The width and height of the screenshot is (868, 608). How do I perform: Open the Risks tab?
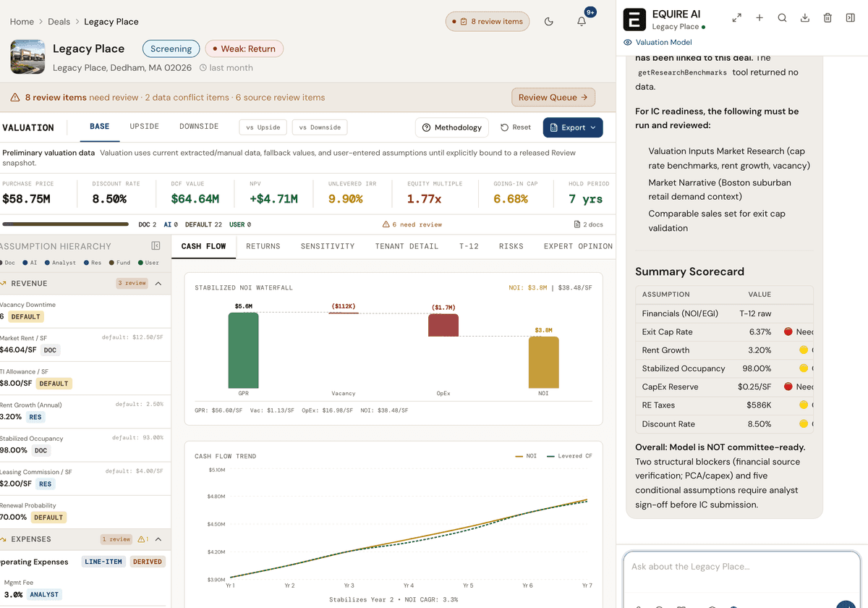click(x=511, y=246)
